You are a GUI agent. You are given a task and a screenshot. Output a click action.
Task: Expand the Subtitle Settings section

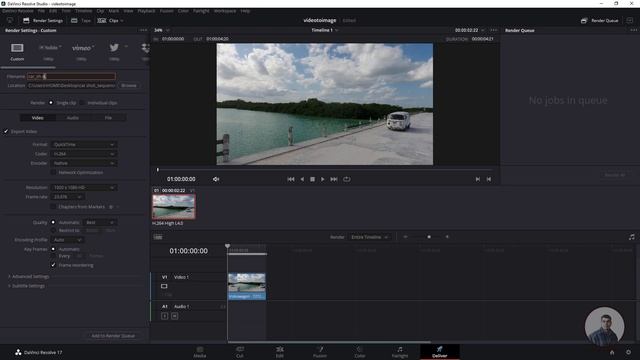pyautogui.click(x=27, y=286)
